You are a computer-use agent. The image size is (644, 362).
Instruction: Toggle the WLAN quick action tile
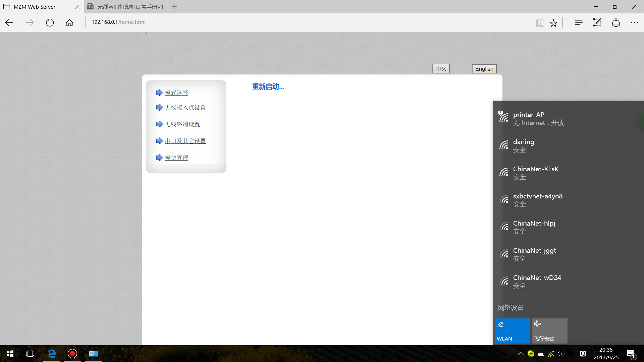click(x=512, y=331)
